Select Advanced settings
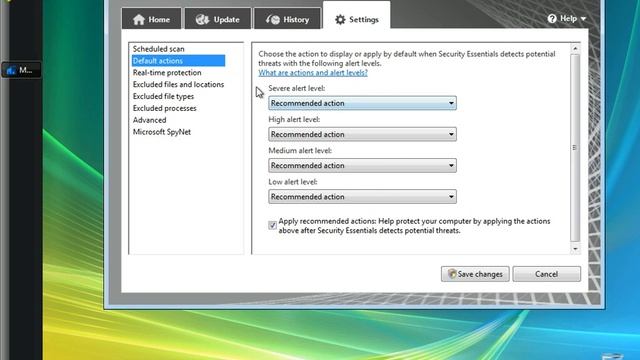 coord(149,120)
